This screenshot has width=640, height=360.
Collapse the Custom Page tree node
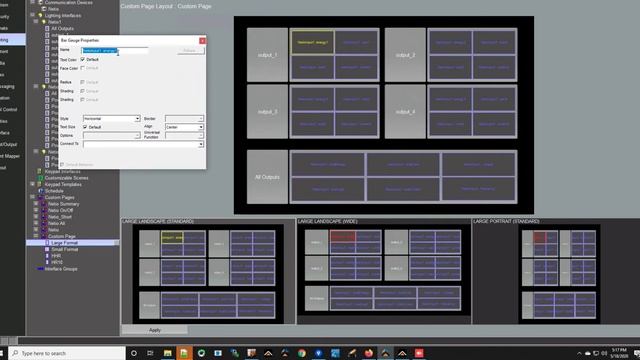tap(36, 236)
